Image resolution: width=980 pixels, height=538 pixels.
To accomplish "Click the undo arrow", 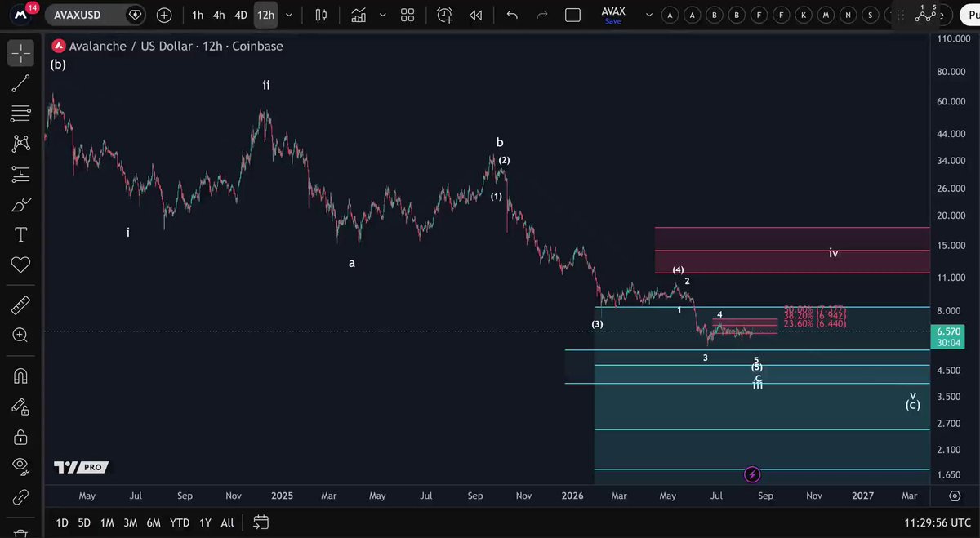I will pyautogui.click(x=512, y=15).
